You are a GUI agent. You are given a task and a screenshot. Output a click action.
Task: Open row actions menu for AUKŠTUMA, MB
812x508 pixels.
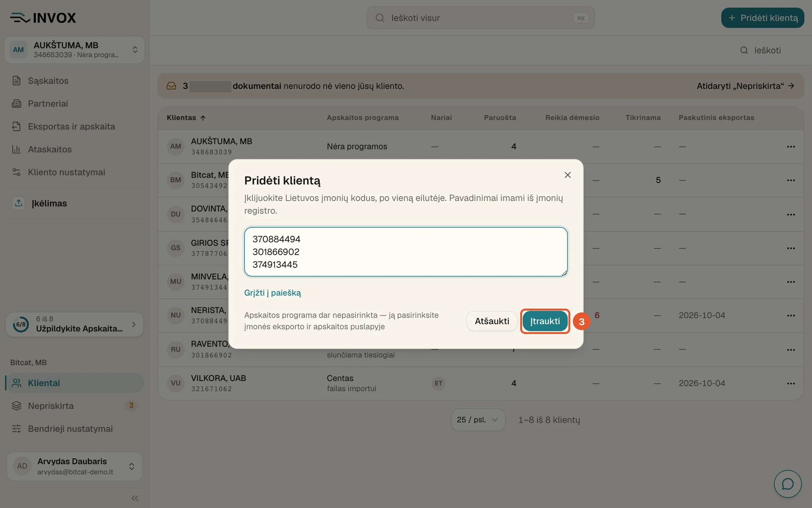click(791, 146)
